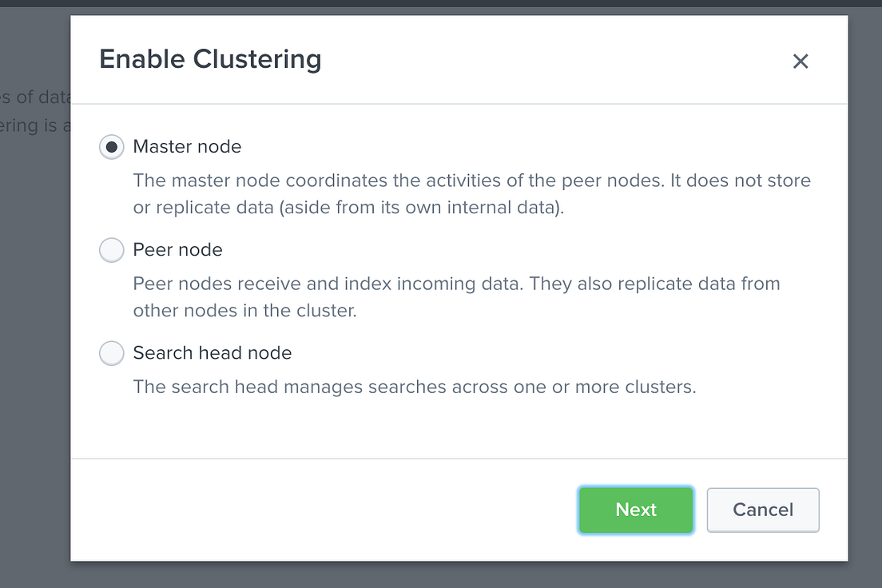Click the "Enable Clustering" dialog title
The height and width of the screenshot is (588, 882).
coord(210,60)
